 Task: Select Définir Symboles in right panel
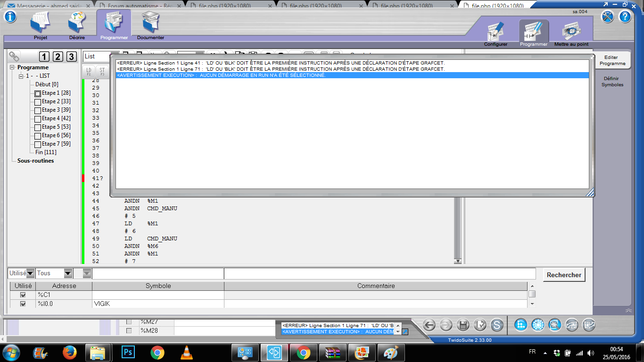coord(612,82)
